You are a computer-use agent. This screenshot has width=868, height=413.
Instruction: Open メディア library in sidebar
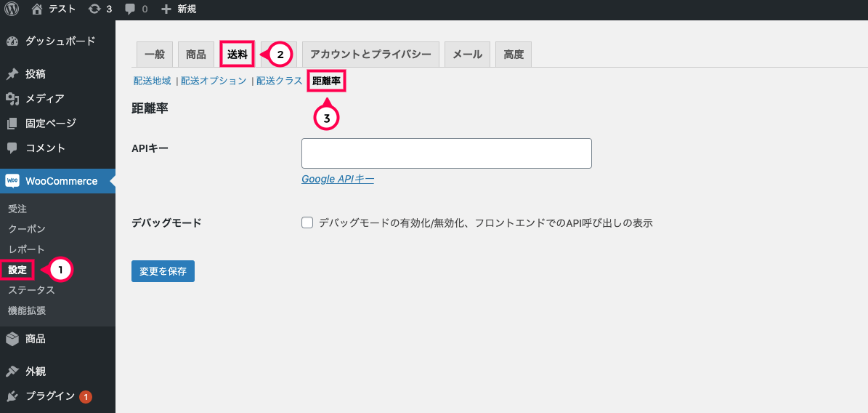pyautogui.click(x=44, y=98)
